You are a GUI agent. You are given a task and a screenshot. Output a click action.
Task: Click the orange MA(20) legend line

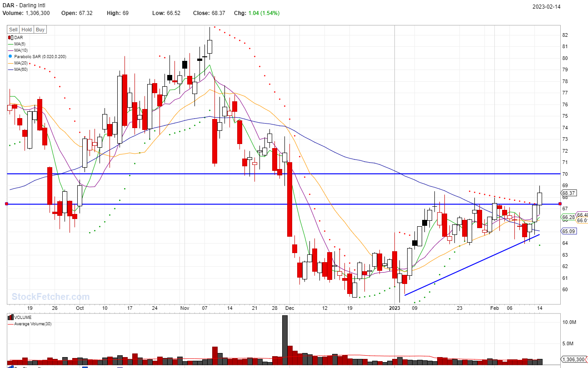[x=11, y=63]
